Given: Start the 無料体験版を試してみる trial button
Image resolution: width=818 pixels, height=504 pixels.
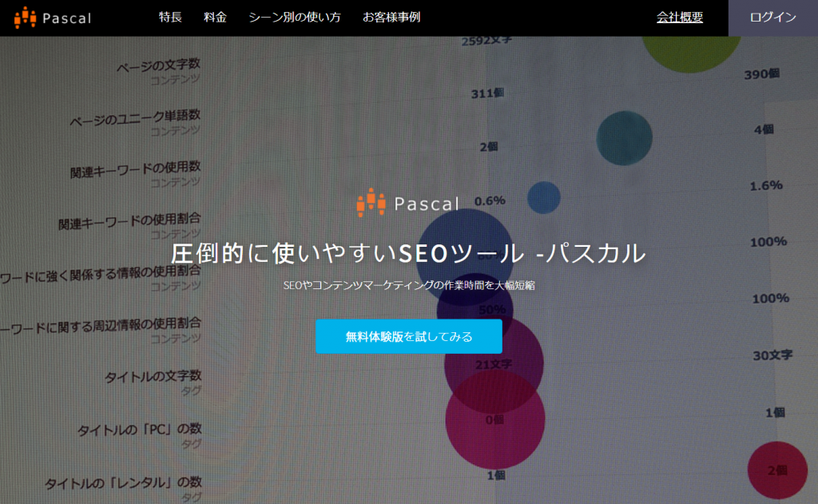Looking at the screenshot, I should coord(408,336).
